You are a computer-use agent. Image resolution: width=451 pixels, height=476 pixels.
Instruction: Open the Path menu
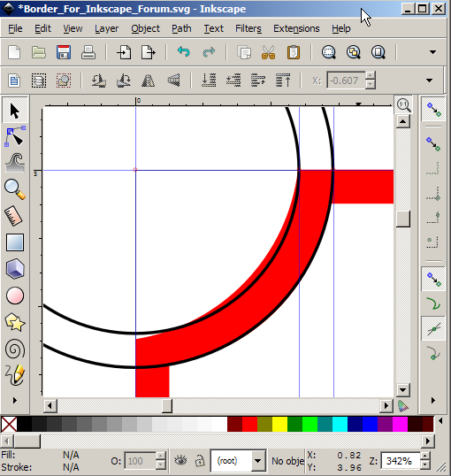click(x=181, y=28)
